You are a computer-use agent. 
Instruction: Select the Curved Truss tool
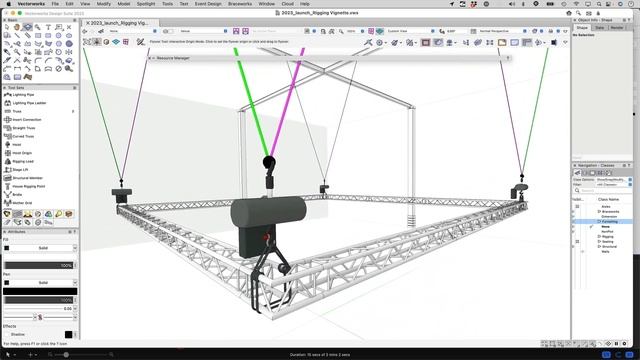point(23,136)
